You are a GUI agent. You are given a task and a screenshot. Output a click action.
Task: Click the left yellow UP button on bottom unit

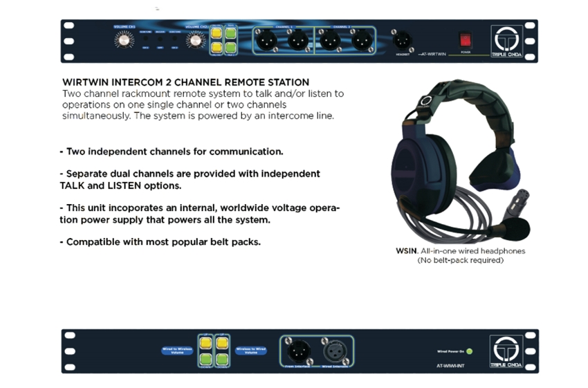205,342
